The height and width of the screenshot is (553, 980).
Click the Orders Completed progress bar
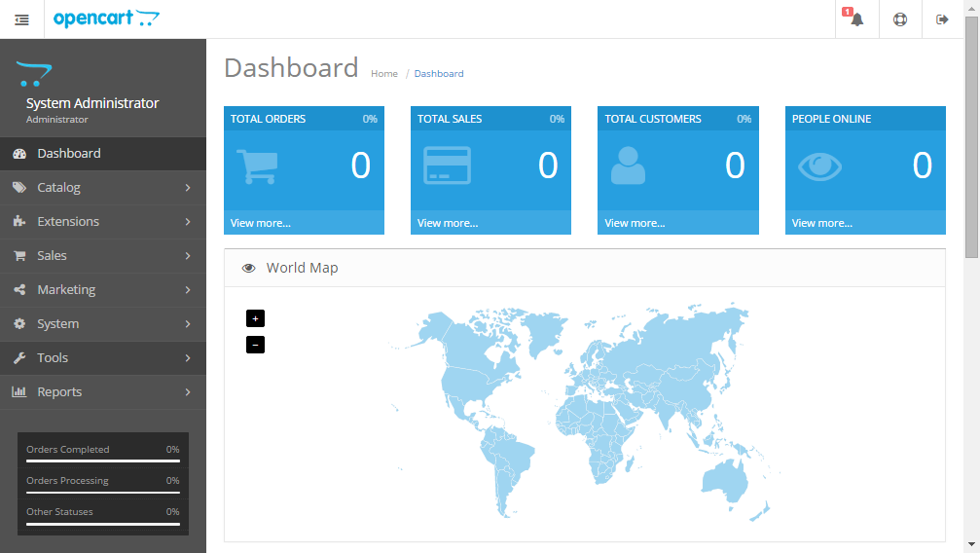103,461
